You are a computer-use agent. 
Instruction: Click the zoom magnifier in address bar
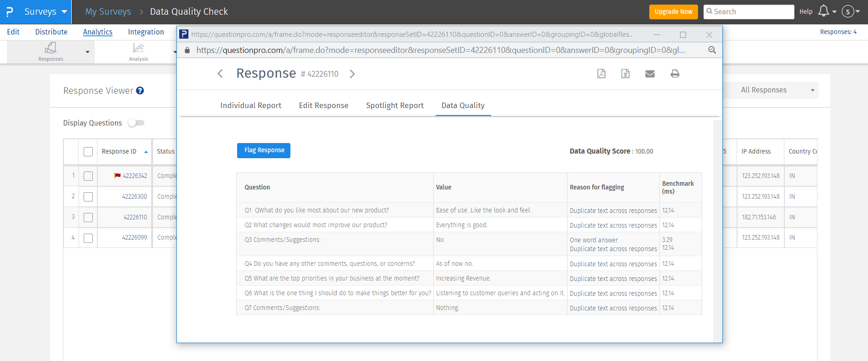[712, 50]
